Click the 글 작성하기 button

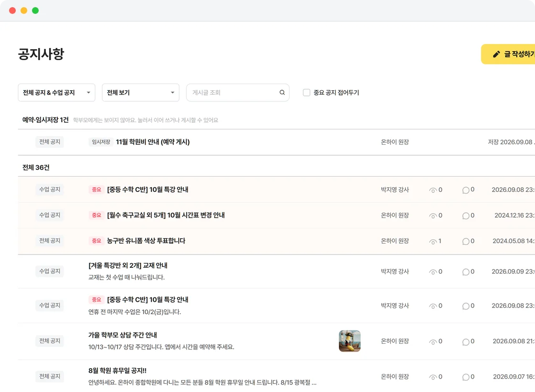[508, 54]
